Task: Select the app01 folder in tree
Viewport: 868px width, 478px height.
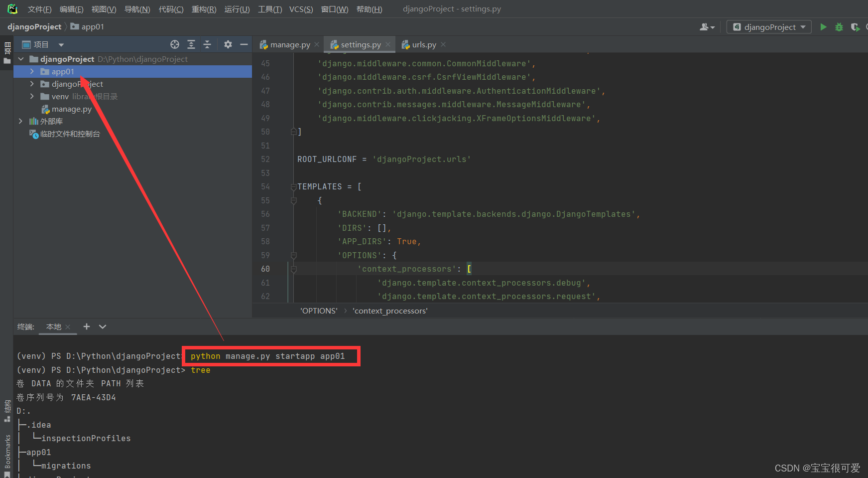Action: 132,72
